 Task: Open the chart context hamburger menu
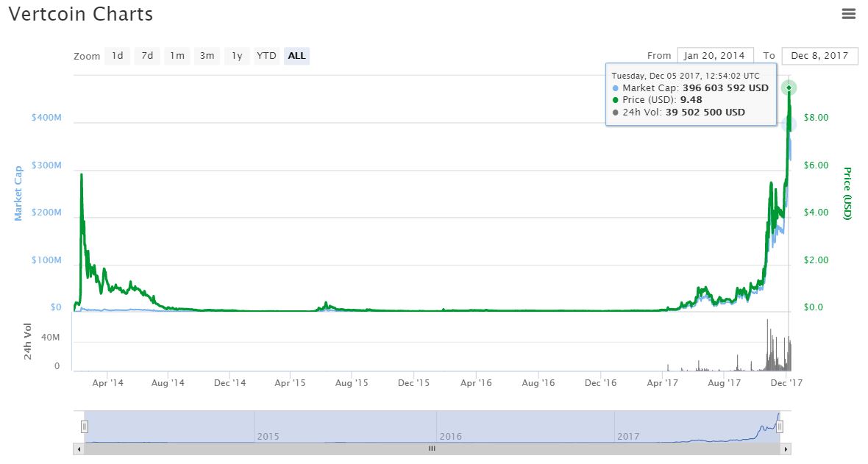pos(849,14)
